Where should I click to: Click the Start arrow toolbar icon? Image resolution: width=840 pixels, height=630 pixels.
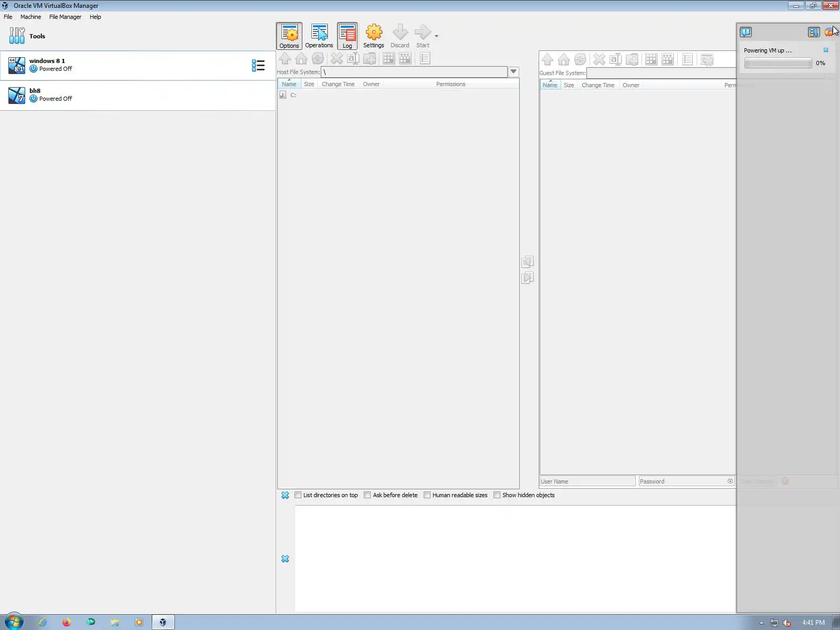pyautogui.click(x=423, y=36)
